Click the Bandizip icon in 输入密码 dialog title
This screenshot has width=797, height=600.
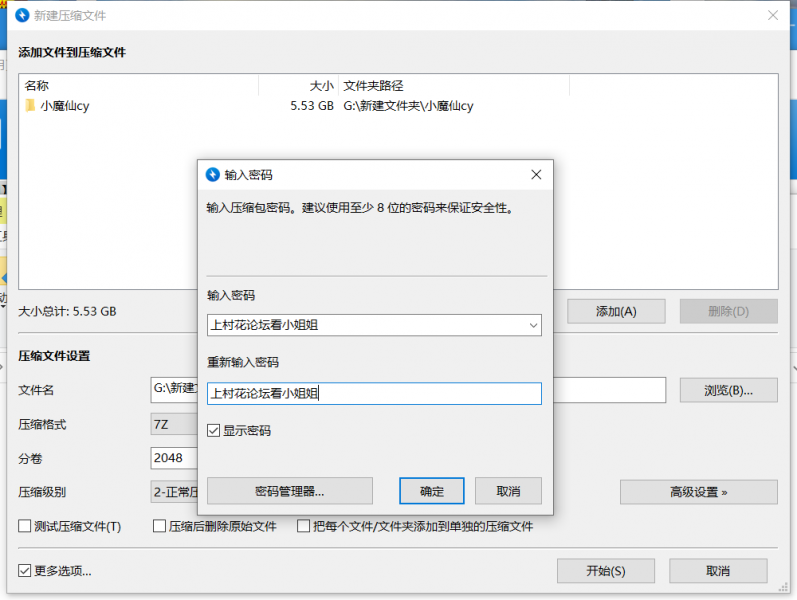(212, 174)
